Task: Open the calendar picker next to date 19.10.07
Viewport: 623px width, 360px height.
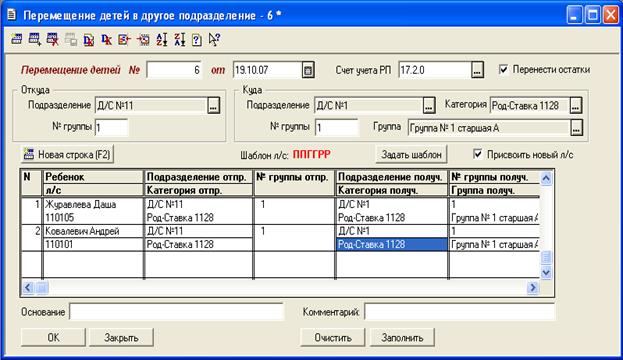Action: coord(308,70)
